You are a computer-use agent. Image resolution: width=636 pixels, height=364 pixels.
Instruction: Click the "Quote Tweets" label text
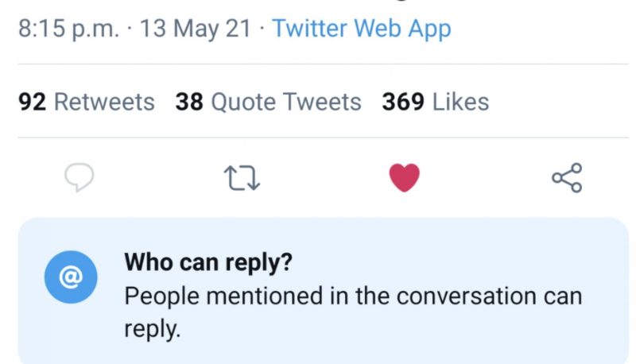pos(286,103)
